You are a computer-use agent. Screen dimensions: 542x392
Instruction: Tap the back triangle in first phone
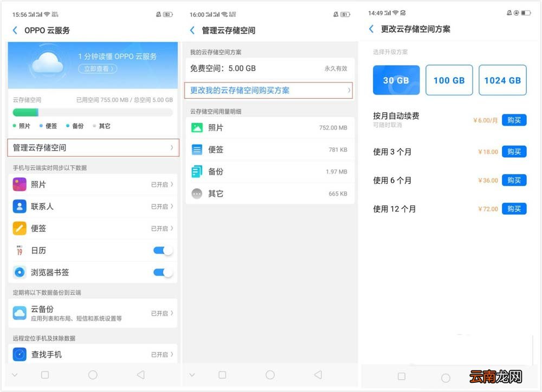[x=141, y=375]
